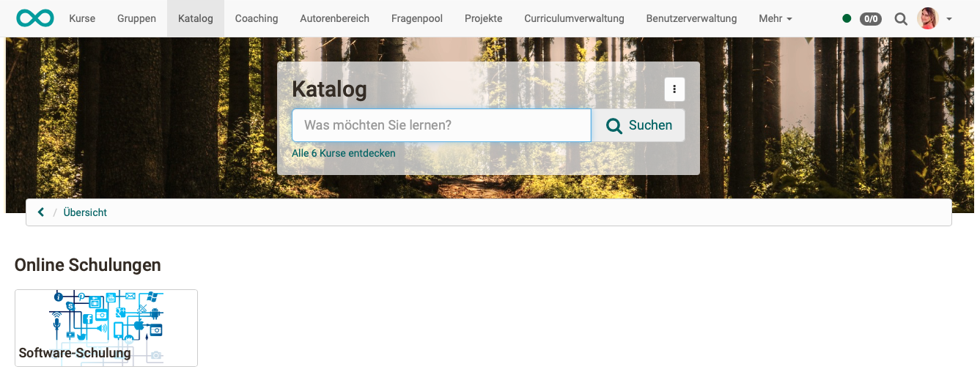Click the back chevron in breadcrumb
Viewport: 980px width, 383px height.
click(x=41, y=212)
